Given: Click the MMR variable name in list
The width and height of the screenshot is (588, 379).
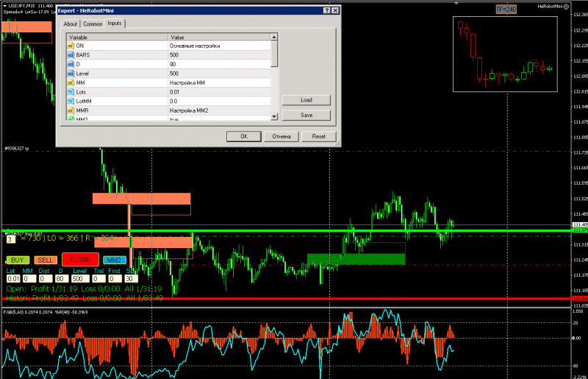Looking at the screenshot, I should [82, 110].
